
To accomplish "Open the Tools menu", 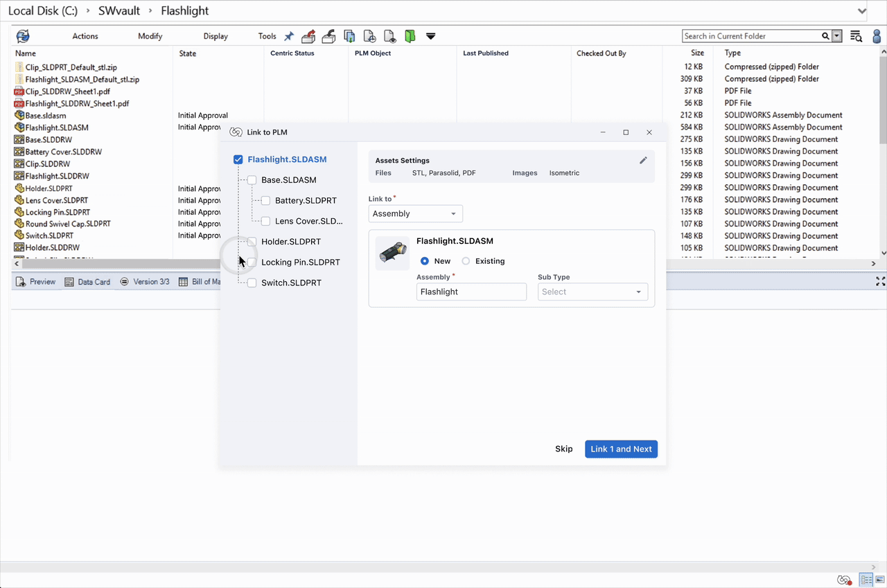I will (x=267, y=36).
